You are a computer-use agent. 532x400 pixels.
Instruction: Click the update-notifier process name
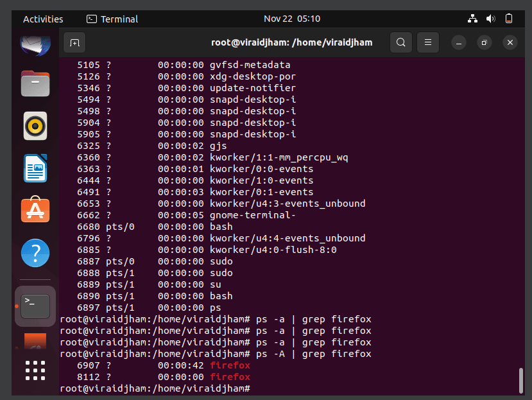(253, 88)
